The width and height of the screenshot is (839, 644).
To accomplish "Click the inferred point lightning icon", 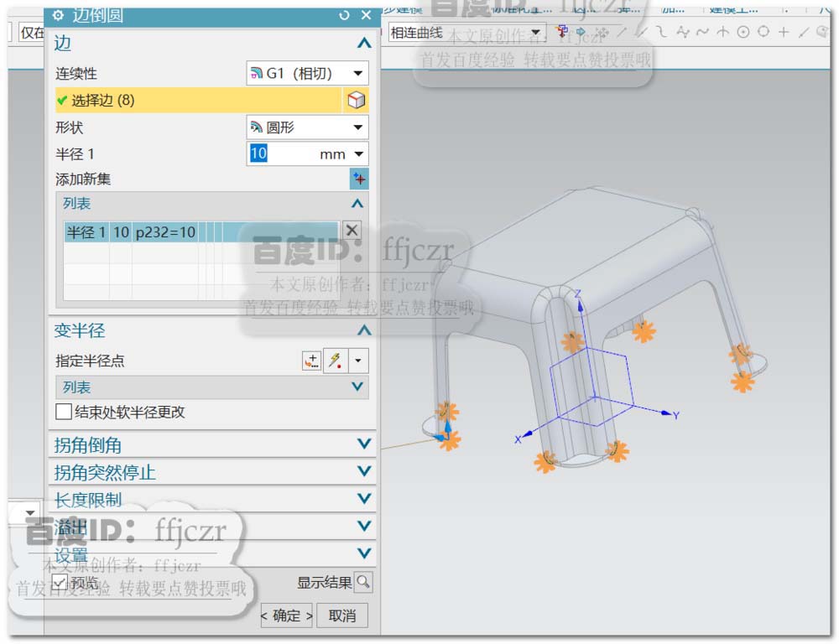I will 336,361.
